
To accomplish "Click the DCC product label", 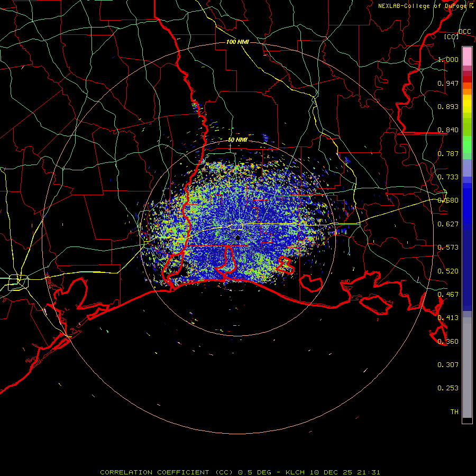I will tap(464, 32).
